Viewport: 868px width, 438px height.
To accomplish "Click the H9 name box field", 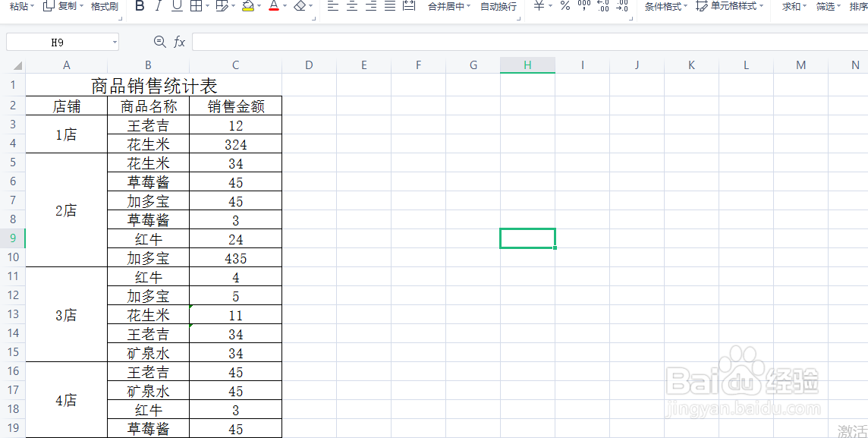I will tap(58, 42).
